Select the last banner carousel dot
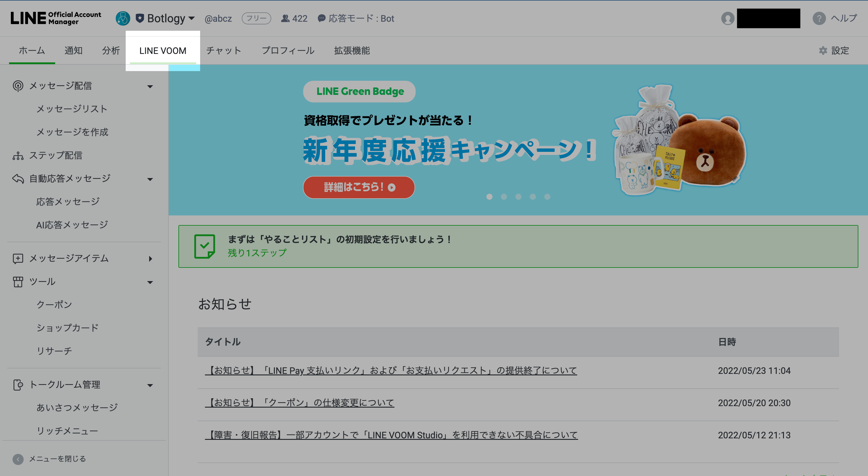The width and height of the screenshot is (868, 476). point(547,197)
